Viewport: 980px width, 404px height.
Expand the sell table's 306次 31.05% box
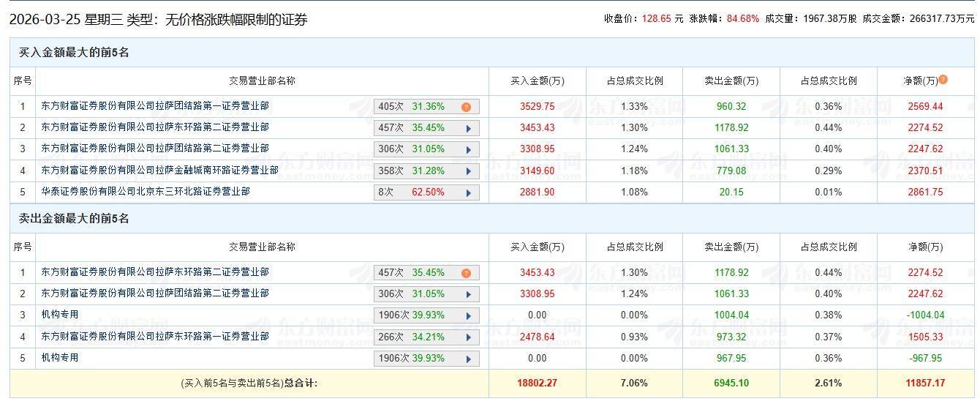point(468,294)
